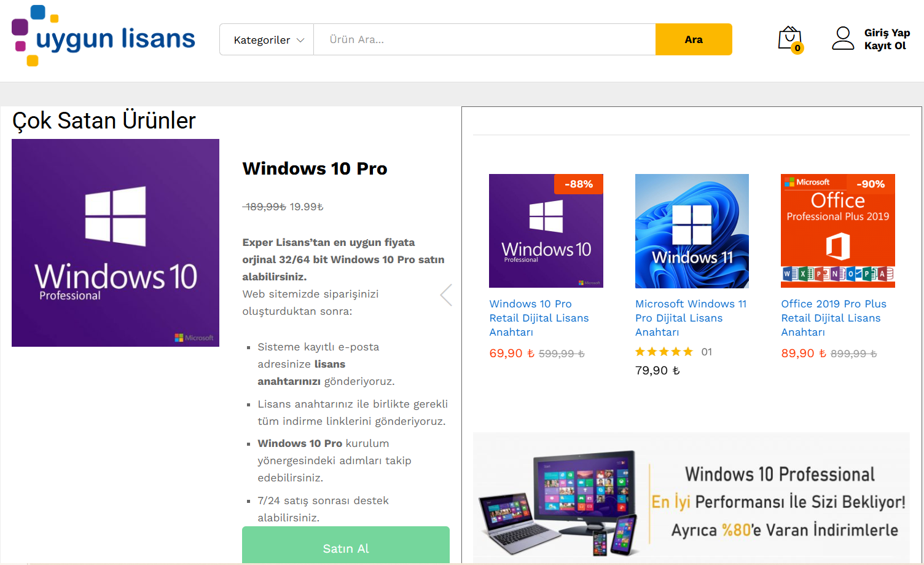The image size is (924, 565).
Task: Click the five-star rating on Windows 11
Action: pos(664,352)
